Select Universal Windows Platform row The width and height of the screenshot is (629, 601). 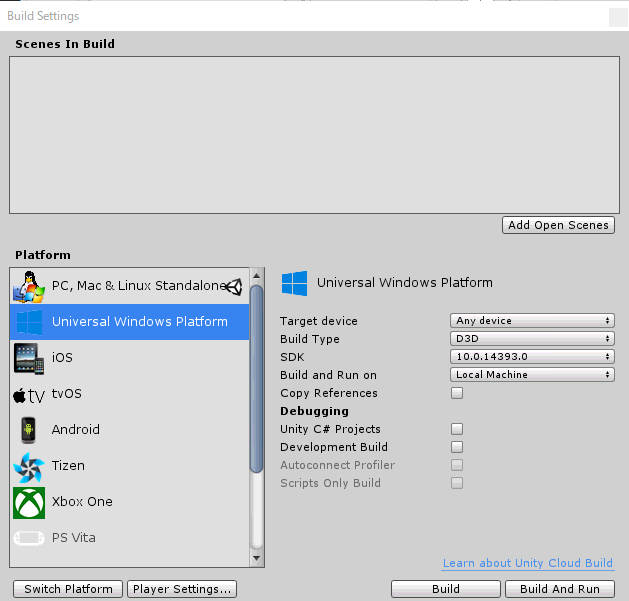click(x=130, y=322)
